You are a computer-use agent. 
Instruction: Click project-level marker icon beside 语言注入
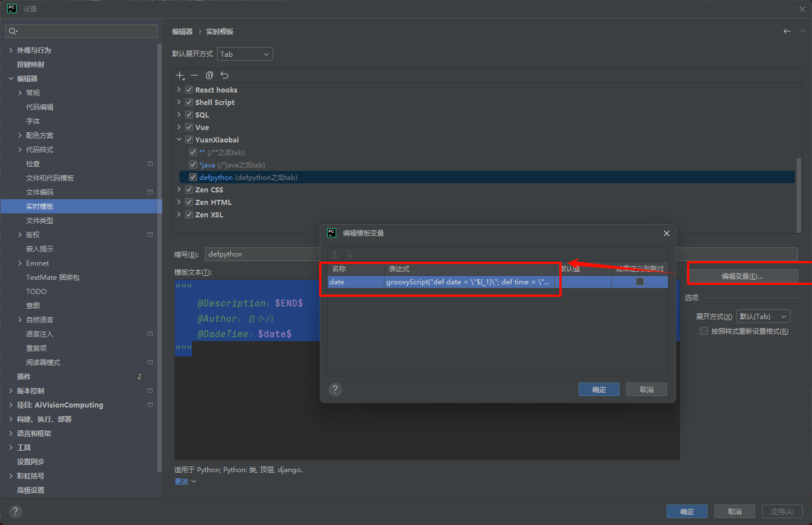(150, 334)
